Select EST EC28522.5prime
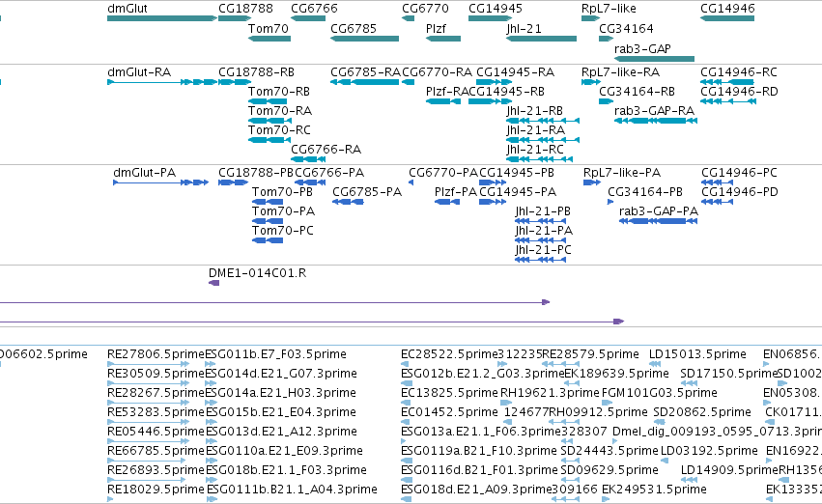 tap(449, 354)
